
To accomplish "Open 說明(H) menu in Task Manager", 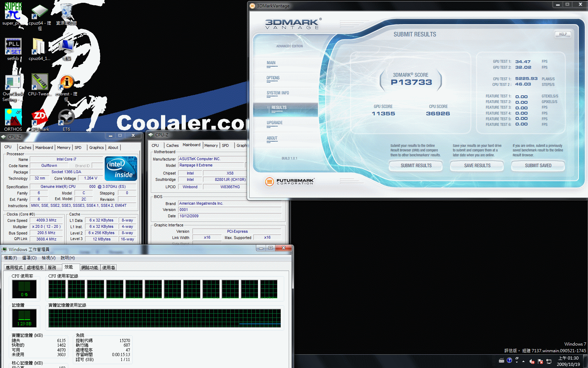I will tap(68, 258).
